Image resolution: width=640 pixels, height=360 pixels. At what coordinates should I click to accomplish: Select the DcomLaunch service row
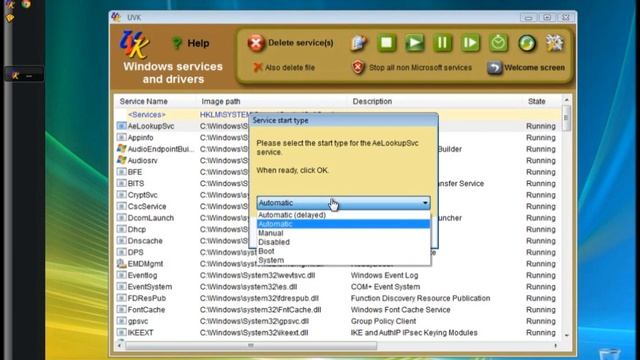338,218
